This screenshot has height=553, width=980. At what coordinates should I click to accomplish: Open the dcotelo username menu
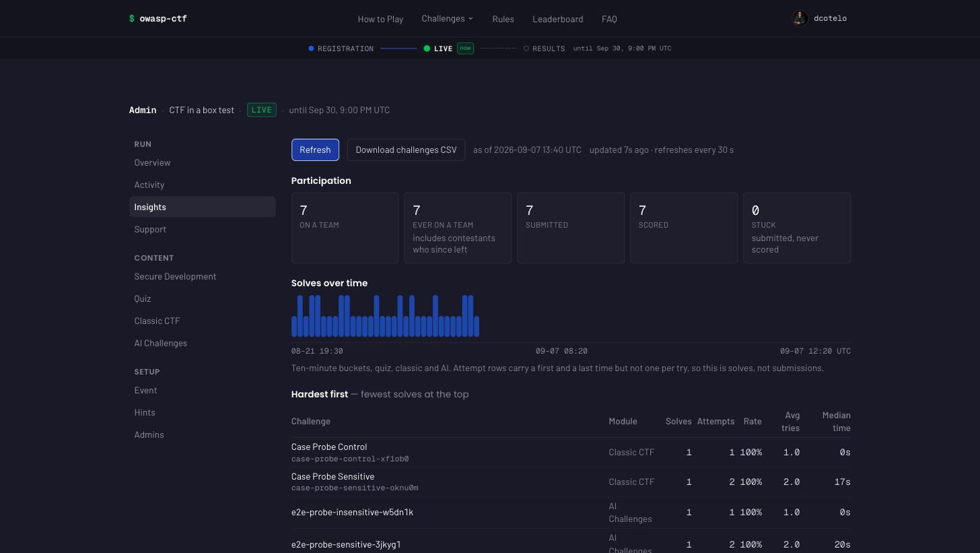pyautogui.click(x=830, y=18)
